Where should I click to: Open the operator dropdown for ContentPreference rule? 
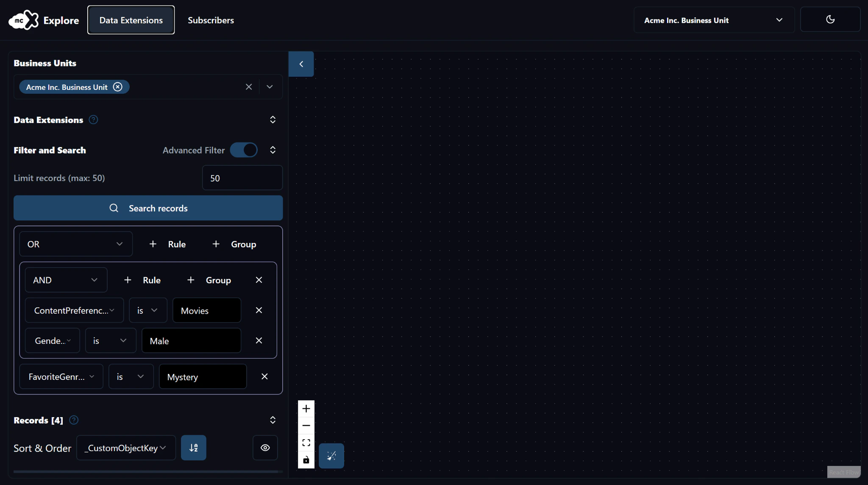148,311
